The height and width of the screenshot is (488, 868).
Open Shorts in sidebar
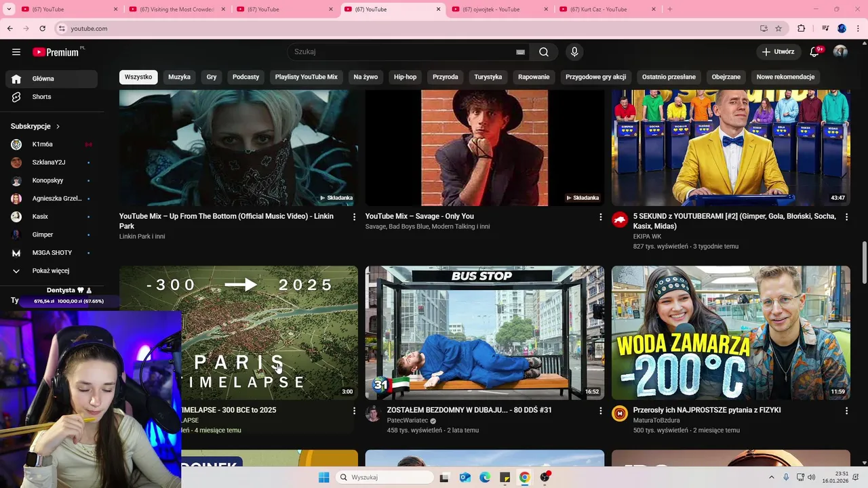pyautogui.click(x=52, y=97)
